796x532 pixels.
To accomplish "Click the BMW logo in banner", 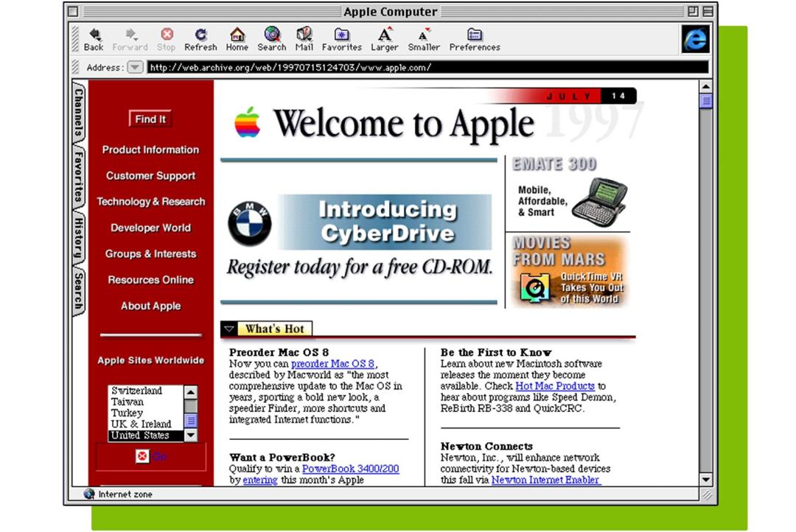I will tap(249, 223).
